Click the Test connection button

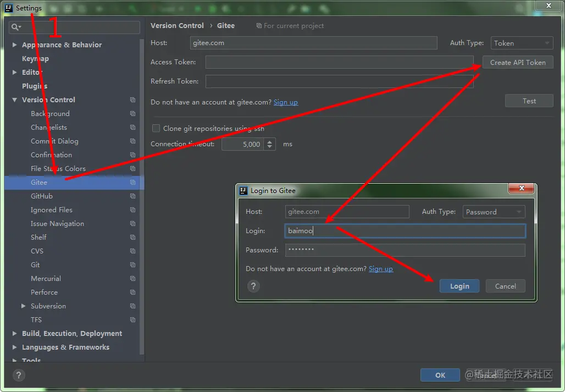[529, 101]
